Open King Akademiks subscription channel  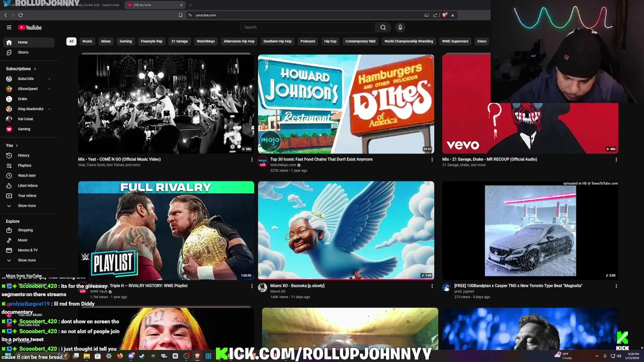29,109
